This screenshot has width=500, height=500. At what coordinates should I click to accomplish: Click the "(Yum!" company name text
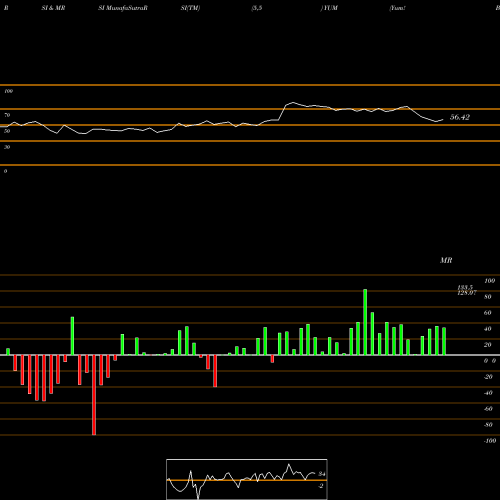pyautogui.click(x=397, y=8)
